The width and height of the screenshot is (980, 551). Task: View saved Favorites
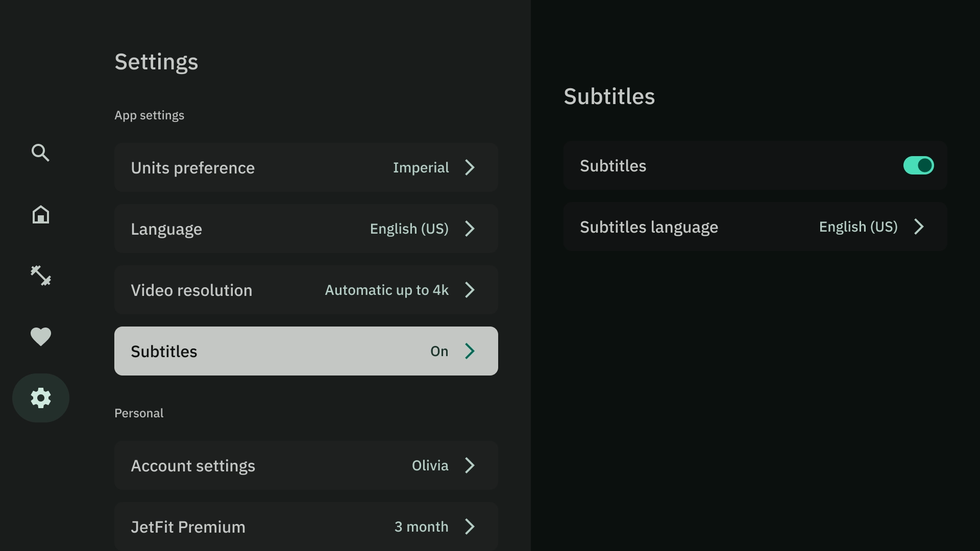pyautogui.click(x=40, y=337)
